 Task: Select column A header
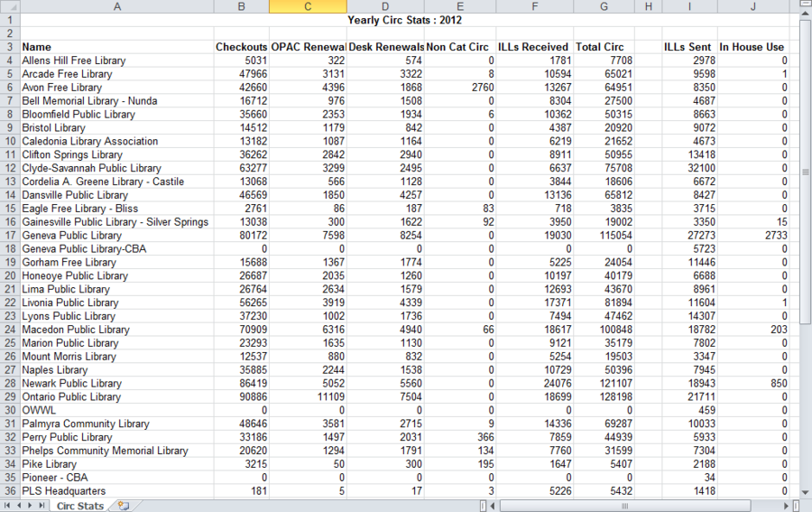117,6
